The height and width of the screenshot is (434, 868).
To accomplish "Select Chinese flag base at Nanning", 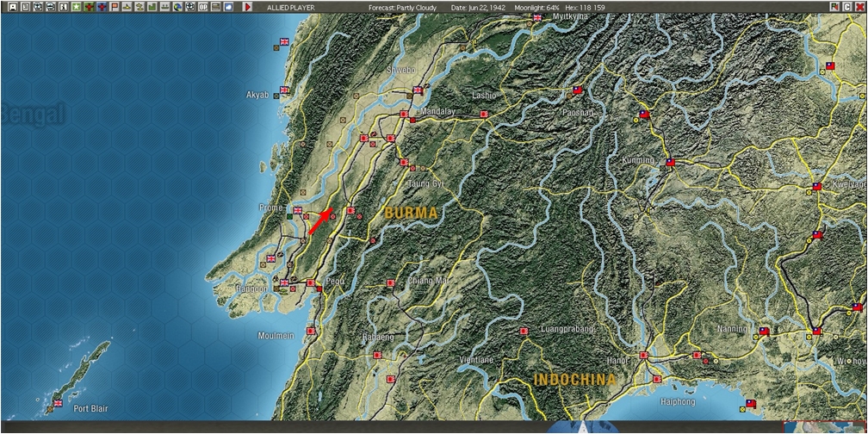I will click(764, 331).
